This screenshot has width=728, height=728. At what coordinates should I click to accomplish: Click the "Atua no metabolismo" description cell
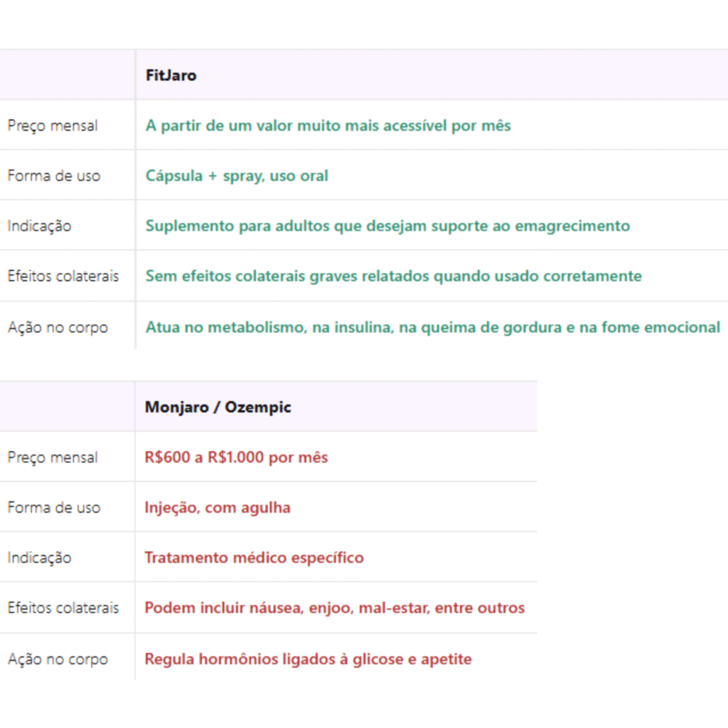[432, 327]
